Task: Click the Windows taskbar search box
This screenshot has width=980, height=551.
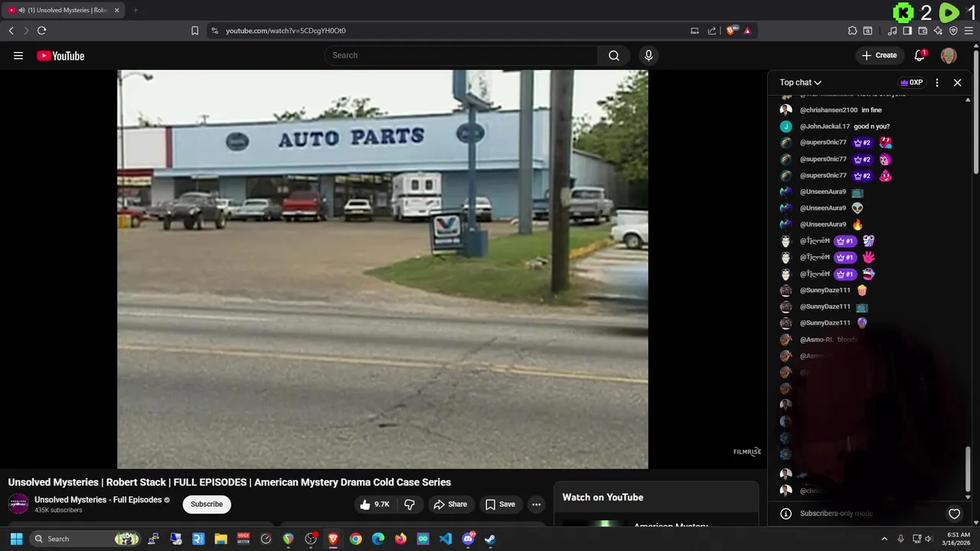Action: pos(85,539)
